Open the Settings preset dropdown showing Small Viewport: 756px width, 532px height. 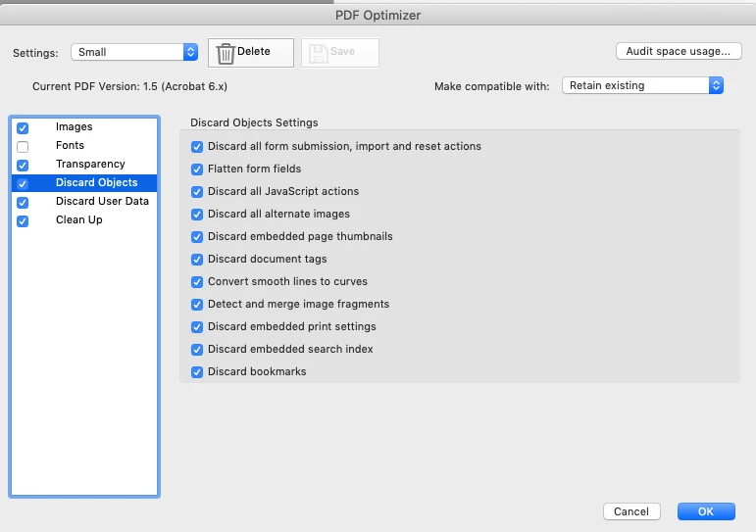pos(134,52)
